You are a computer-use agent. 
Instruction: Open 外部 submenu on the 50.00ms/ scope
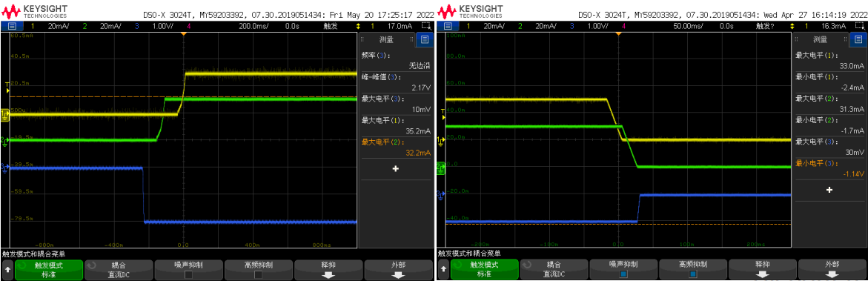click(832, 269)
